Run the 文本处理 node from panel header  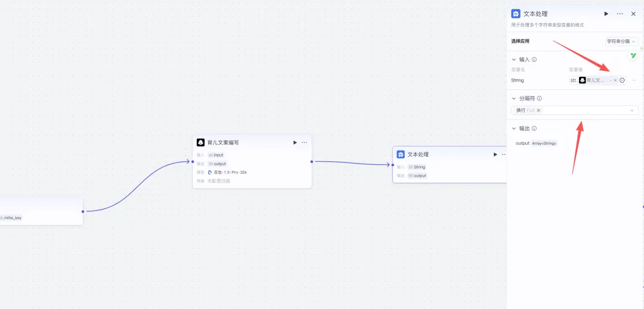[x=606, y=14]
